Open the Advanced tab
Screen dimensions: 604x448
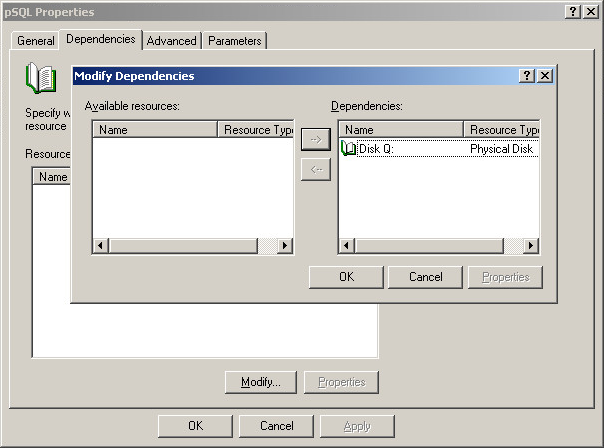tap(171, 41)
